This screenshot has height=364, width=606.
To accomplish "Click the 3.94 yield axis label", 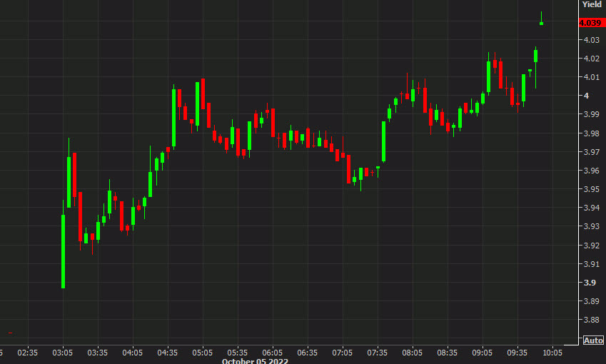I will pyautogui.click(x=591, y=208).
